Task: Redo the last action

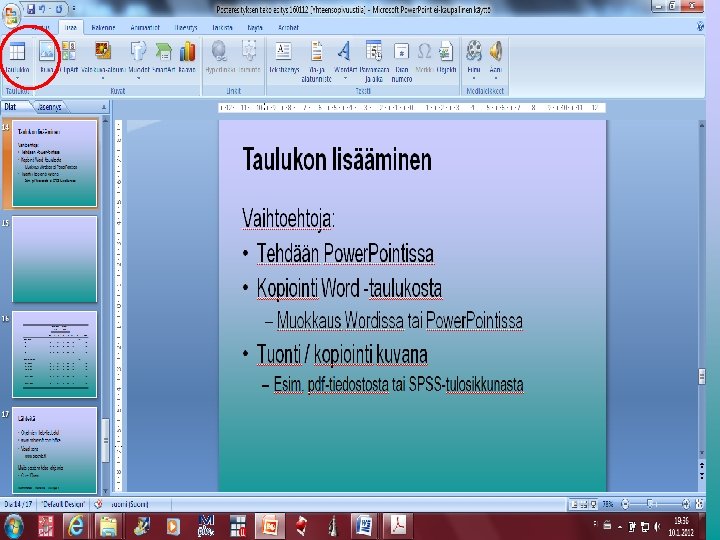Action: click(x=59, y=9)
